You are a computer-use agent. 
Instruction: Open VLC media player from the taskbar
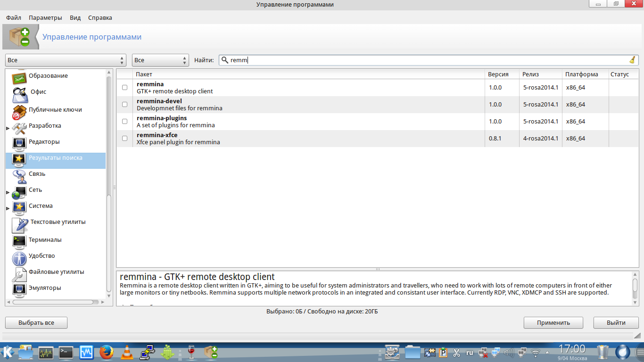pyautogui.click(x=127, y=352)
